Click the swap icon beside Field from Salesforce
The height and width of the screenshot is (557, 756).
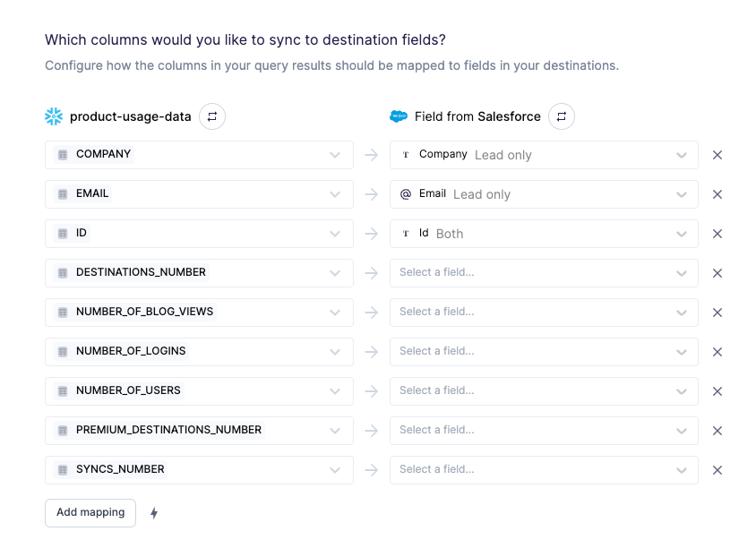click(562, 116)
